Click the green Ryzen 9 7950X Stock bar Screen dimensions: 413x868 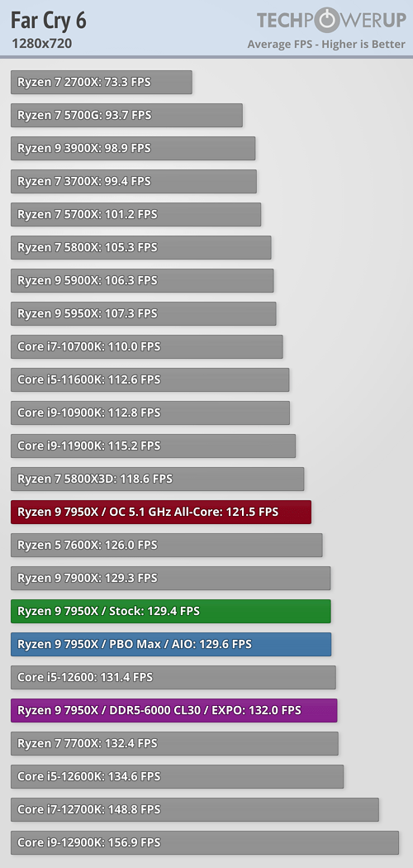[171, 611]
